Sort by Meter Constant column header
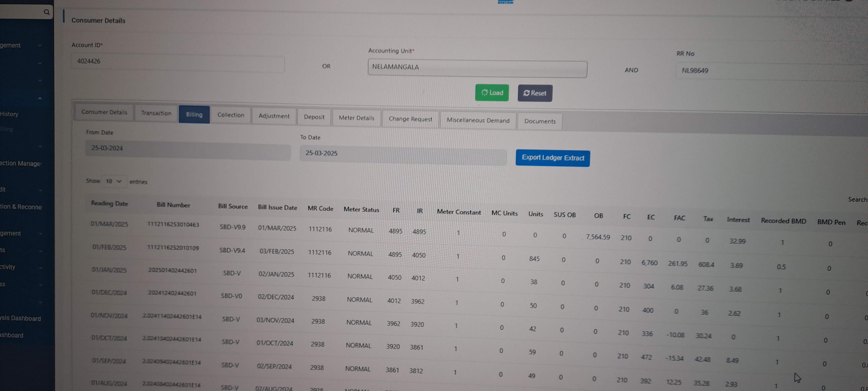This screenshot has height=391, width=868. [x=459, y=212]
